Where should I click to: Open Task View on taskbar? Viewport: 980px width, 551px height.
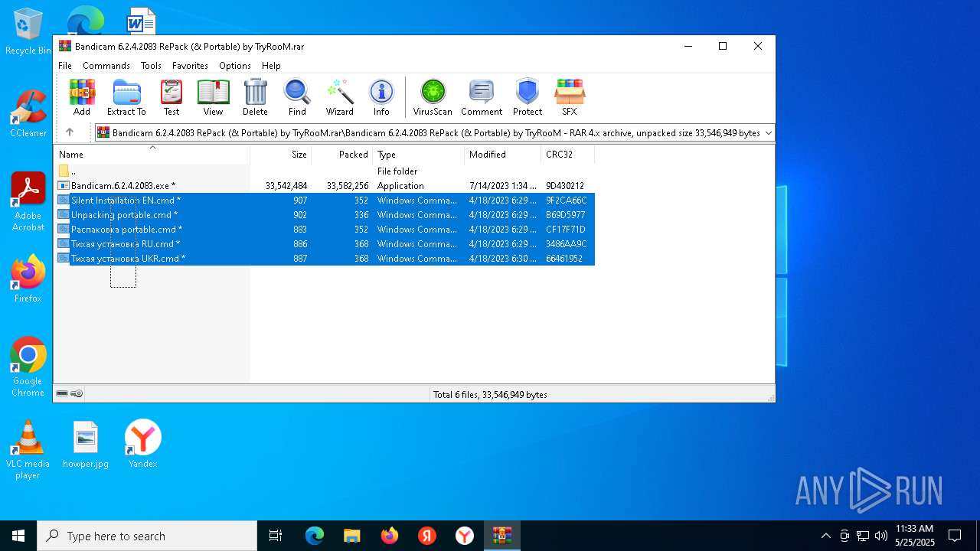pyautogui.click(x=276, y=536)
